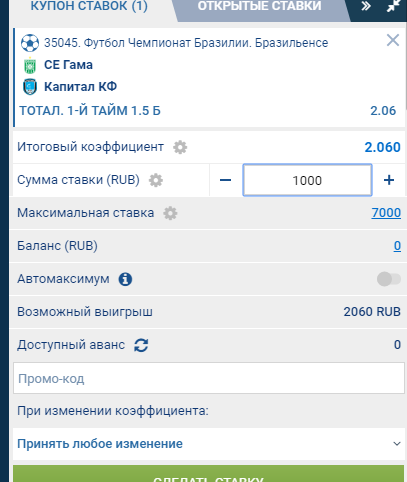Click the soccer ball sport icon
The height and width of the screenshot is (482, 407).
pos(30,43)
